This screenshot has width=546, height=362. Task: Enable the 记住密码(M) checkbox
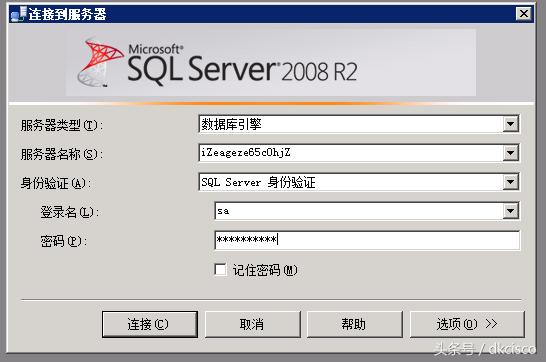point(220,269)
